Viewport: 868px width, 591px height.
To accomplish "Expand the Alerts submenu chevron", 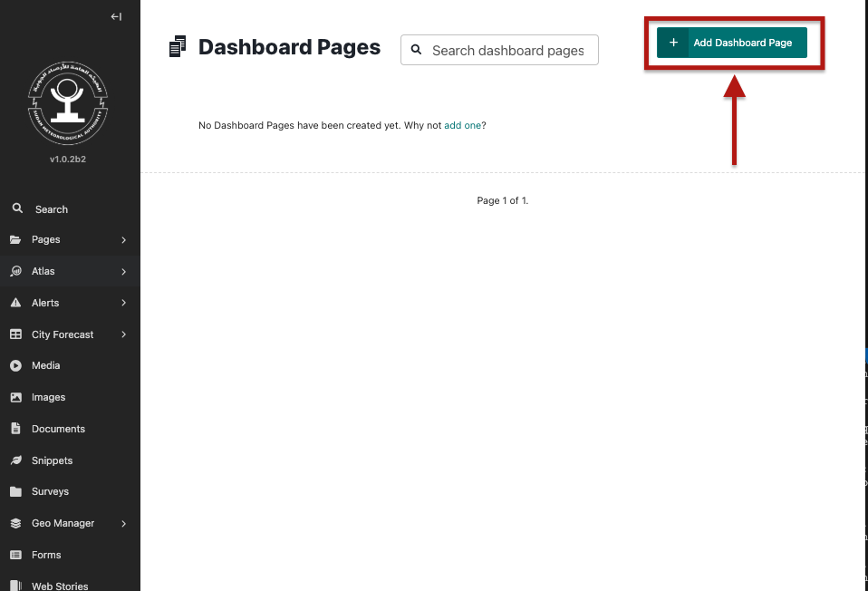I will [x=123, y=303].
